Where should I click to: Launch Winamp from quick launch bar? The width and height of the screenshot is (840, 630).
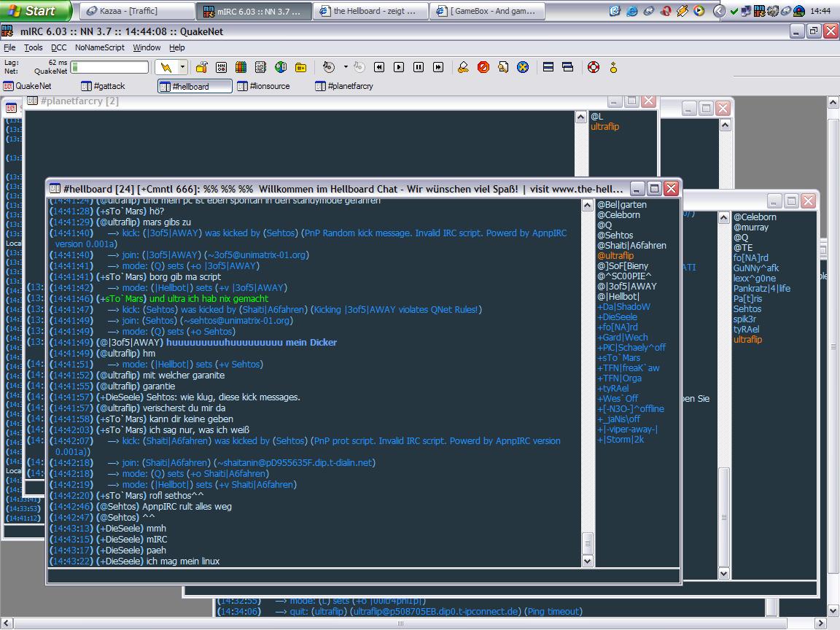[682, 11]
